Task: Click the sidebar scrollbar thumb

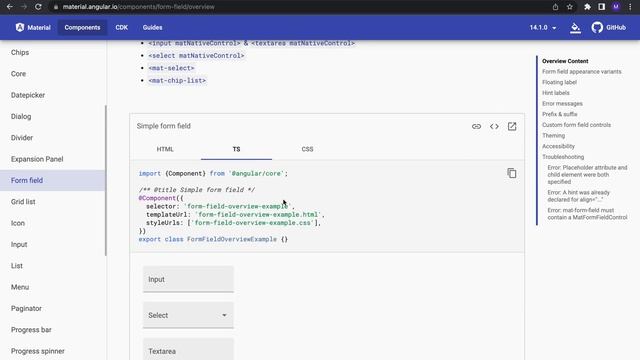Action: tap(106, 180)
